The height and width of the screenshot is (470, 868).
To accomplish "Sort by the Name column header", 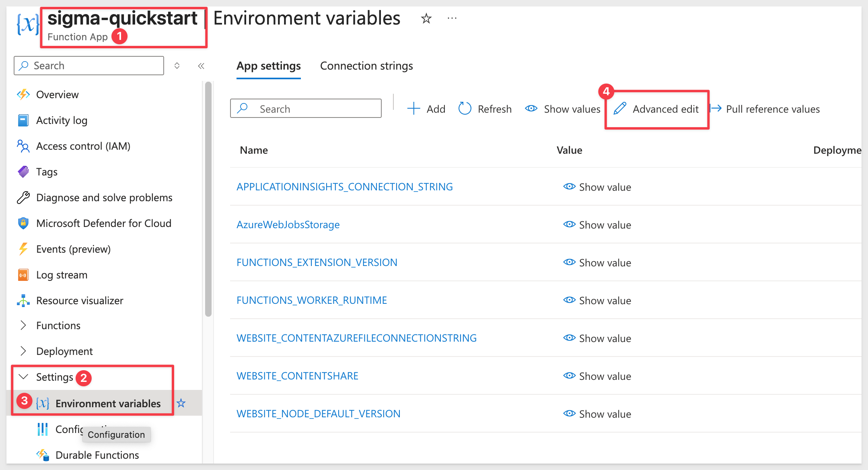I will tap(254, 150).
